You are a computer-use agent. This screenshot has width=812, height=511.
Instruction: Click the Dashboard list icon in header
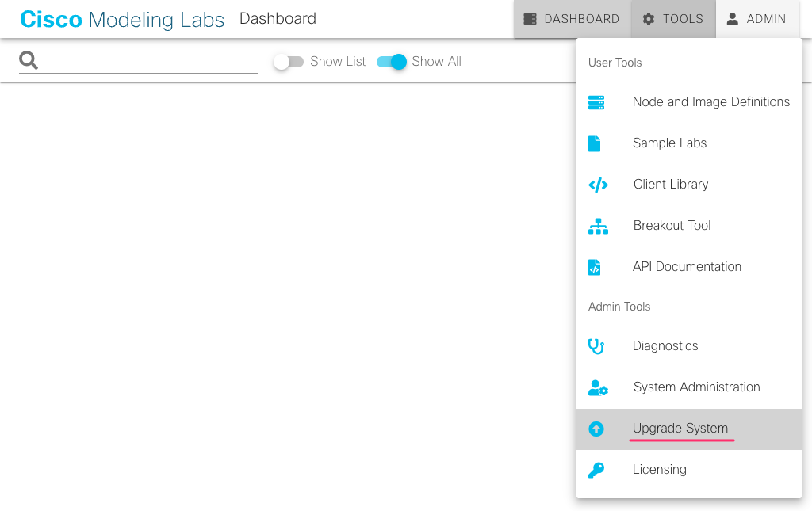pyautogui.click(x=530, y=19)
